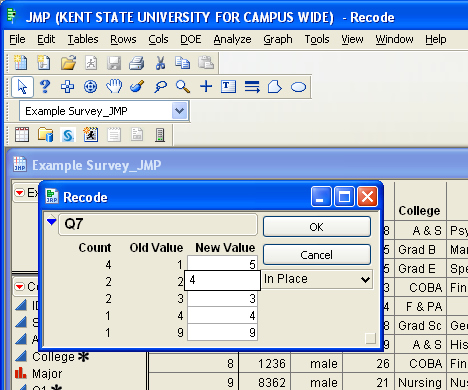Edit New Value for old value 3
468x390 pixels.
coord(222,298)
